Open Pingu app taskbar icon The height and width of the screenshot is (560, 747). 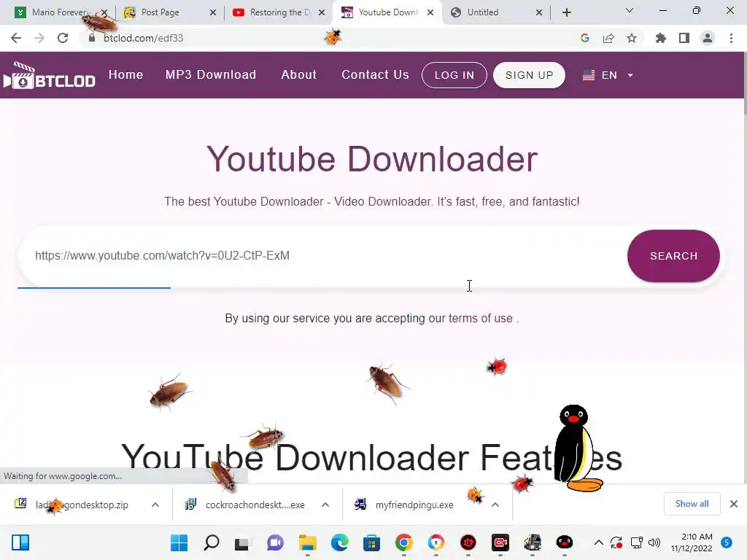click(565, 542)
